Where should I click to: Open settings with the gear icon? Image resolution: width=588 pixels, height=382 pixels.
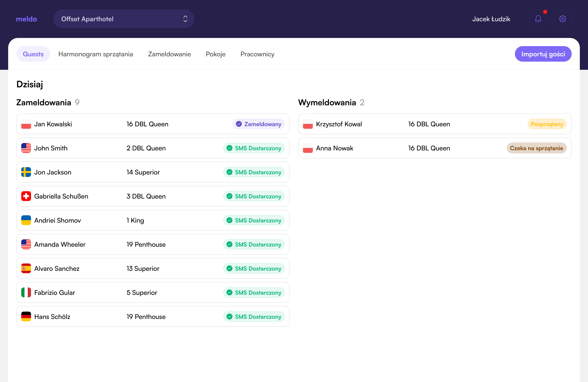562,19
